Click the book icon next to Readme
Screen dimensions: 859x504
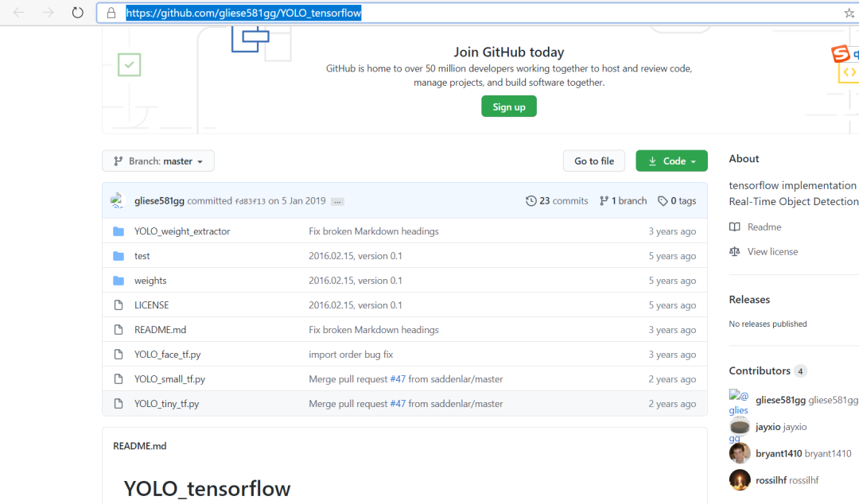click(735, 227)
